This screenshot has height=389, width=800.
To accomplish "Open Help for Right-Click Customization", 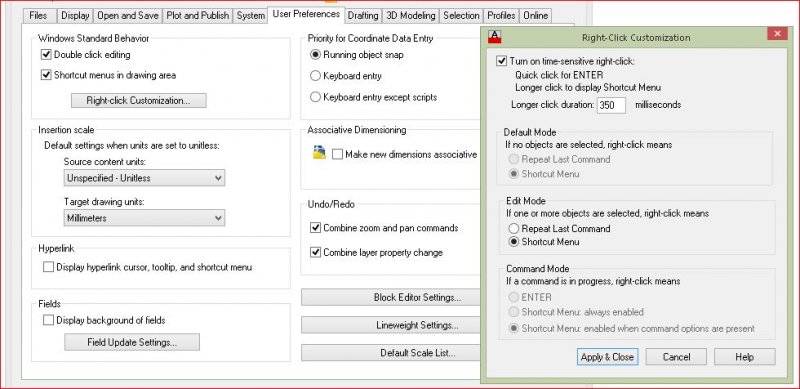I will tap(744, 357).
